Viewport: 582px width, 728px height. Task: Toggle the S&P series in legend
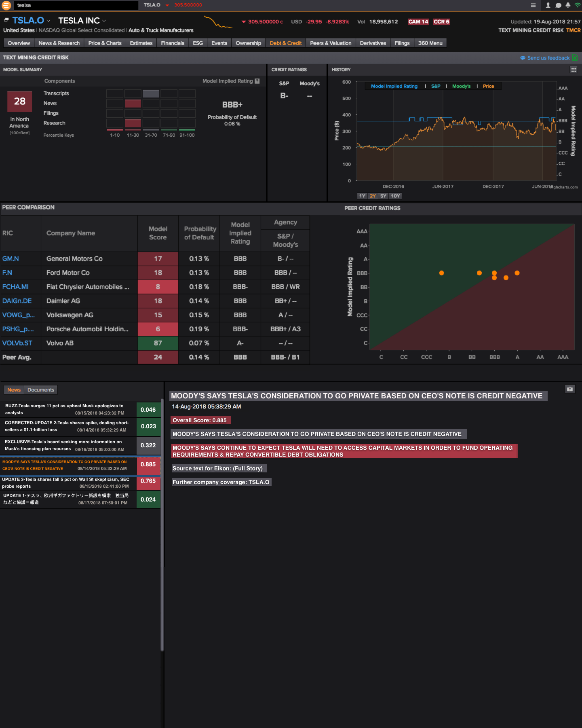click(436, 86)
